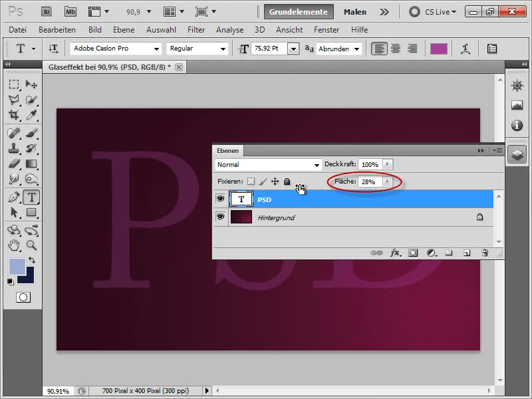The width and height of the screenshot is (532, 399).
Task: Hide the PSD text layer
Action: (x=221, y=198)
